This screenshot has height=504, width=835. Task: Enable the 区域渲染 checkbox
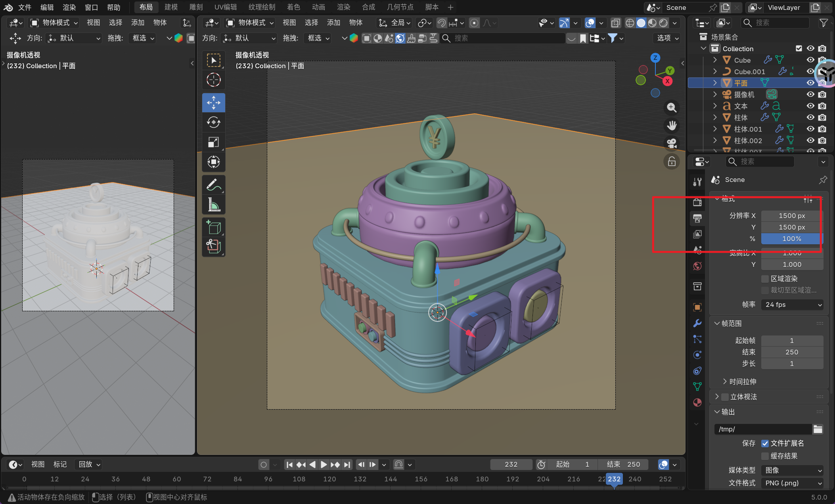tap(765, 279)
